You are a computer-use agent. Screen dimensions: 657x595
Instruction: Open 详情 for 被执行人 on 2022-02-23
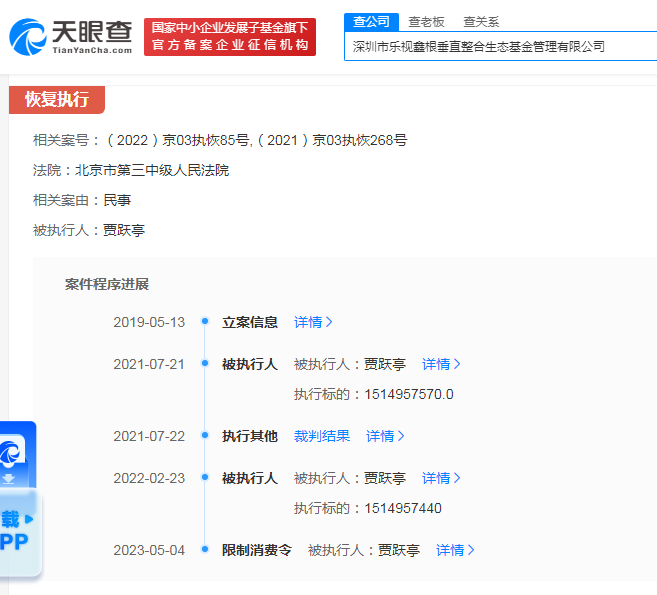(x=441, y=478)
